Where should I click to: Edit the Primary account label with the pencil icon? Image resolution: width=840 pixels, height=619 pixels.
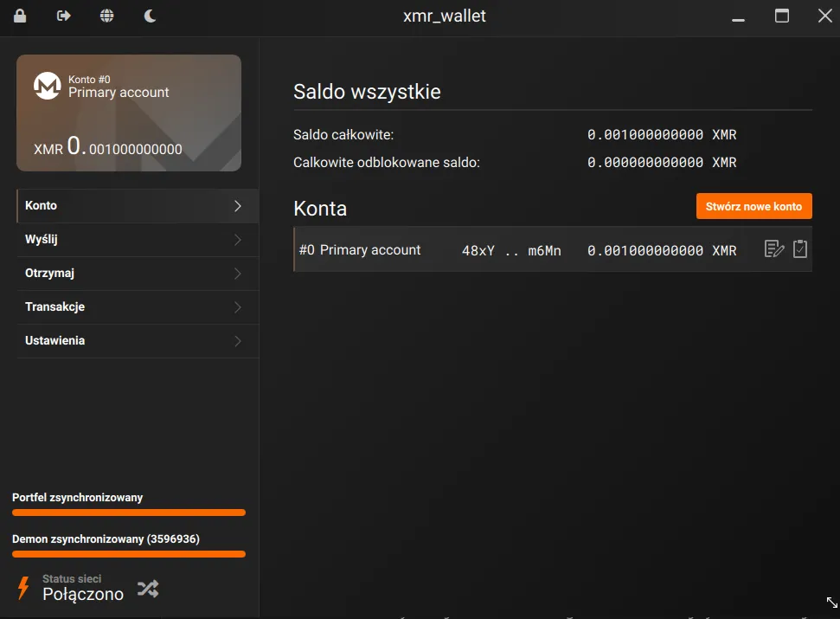point(774,249)
